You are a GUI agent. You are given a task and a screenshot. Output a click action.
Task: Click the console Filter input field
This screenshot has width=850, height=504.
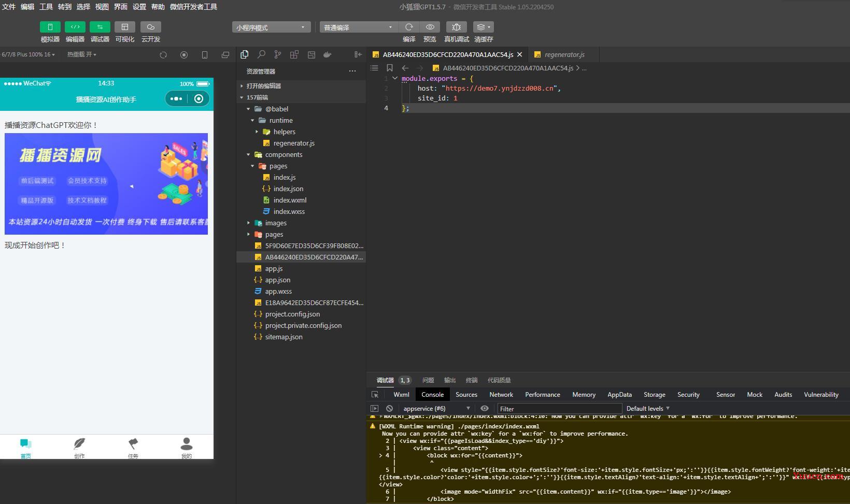point(560,409)
